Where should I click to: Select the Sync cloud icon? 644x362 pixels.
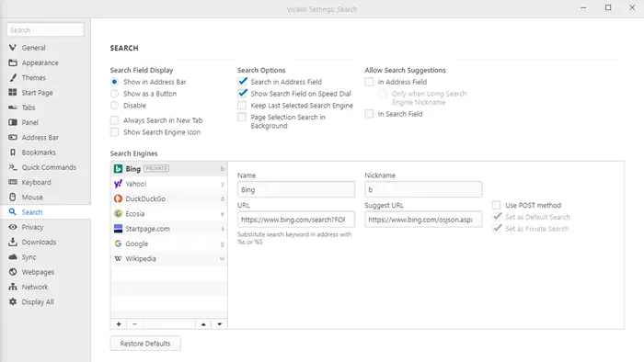click(x=13, y=256)
